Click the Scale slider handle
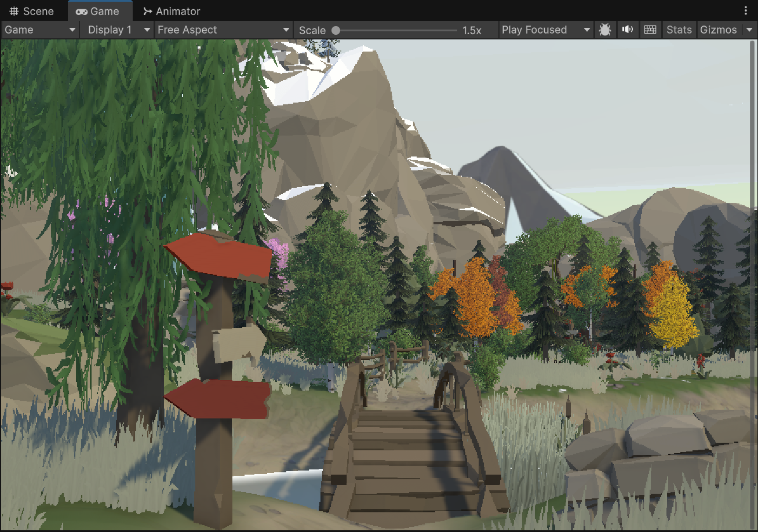Image resolution: width=758 pixels, height=532 pixels. click(x=336, y=31)
